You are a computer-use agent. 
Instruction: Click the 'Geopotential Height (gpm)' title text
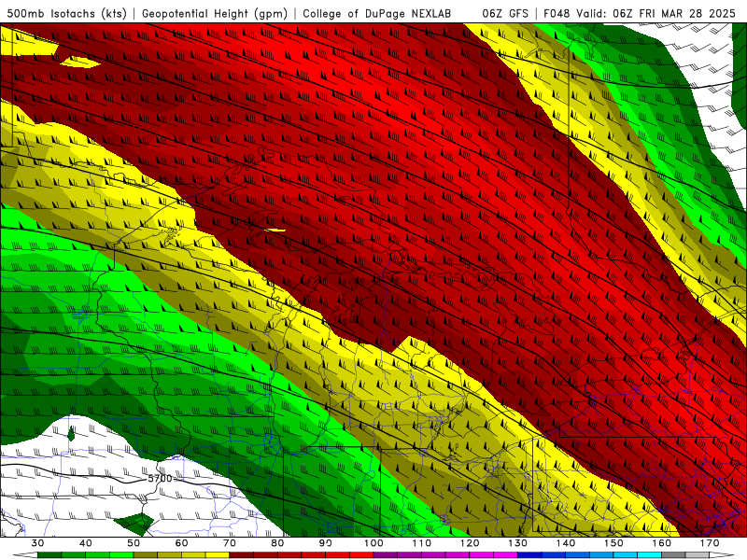[x=215, y=13]
